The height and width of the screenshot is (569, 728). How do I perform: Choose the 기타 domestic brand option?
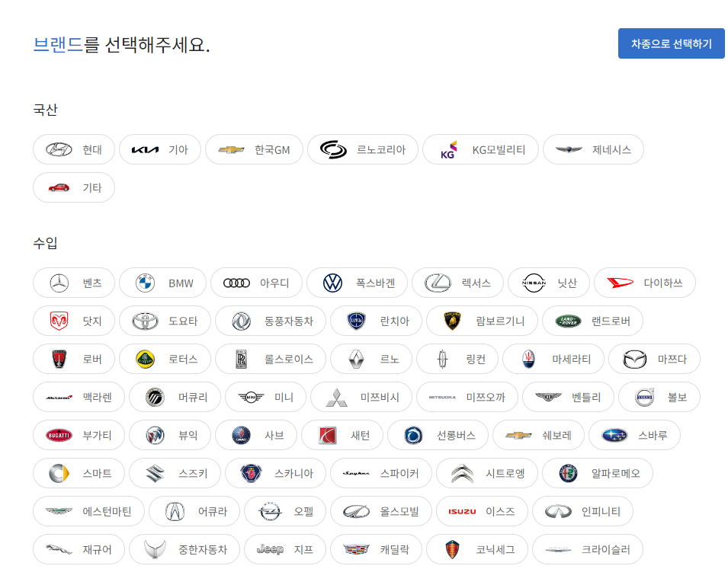74,187
